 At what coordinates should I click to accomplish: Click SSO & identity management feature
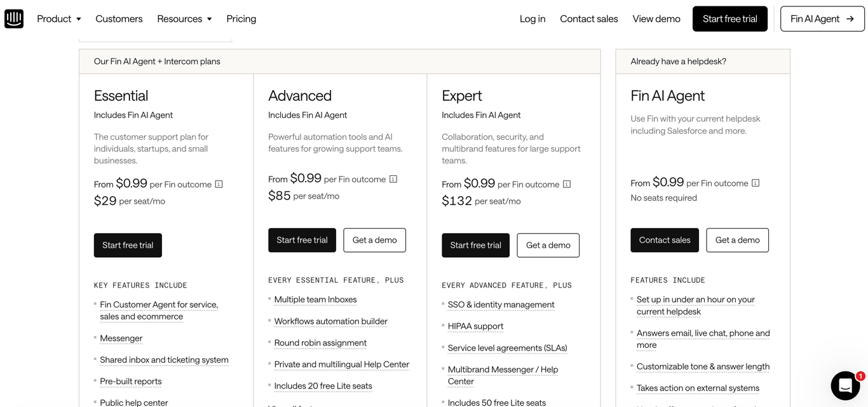[501, 305]
